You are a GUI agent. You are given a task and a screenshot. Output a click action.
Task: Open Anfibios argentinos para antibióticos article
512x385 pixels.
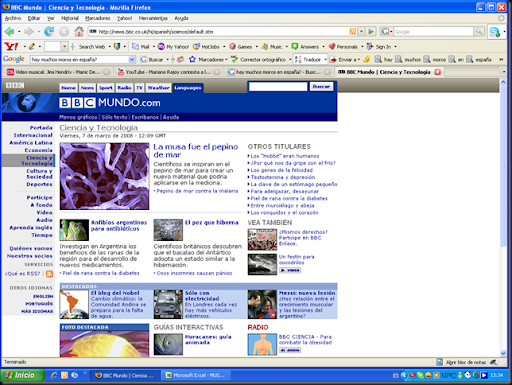pos(119,226)
